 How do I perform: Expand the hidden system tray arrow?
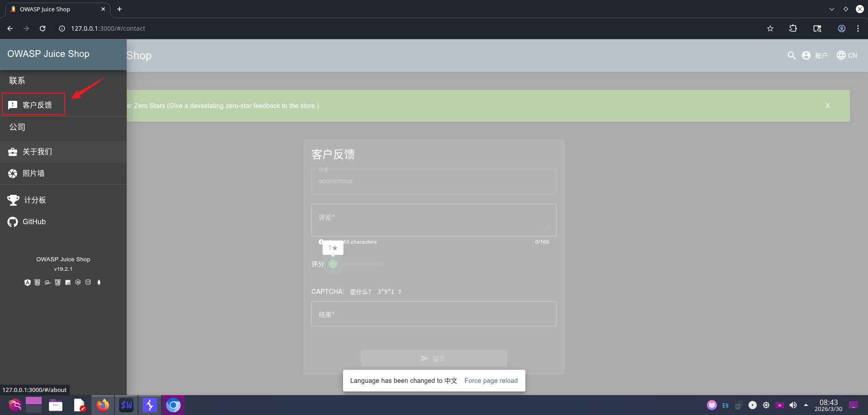[806, 405]
